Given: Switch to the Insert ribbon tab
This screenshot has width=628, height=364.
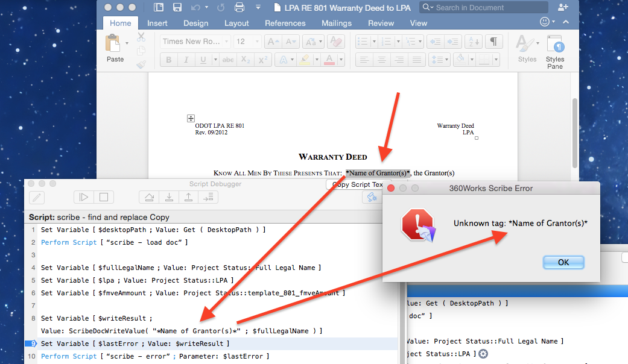Looking at the screenshot, I should (x=157, y=23).
